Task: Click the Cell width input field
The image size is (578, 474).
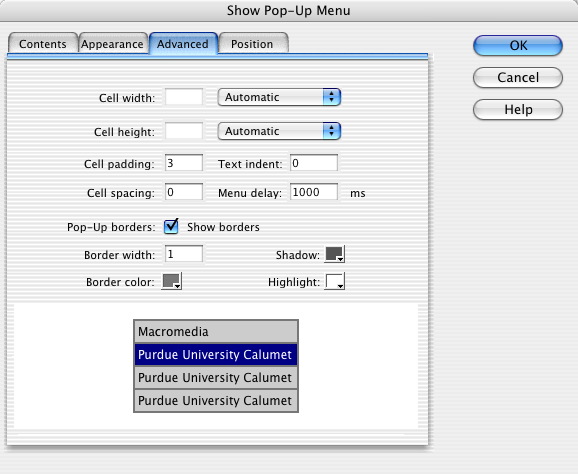Action: click(x=184, y=97)
